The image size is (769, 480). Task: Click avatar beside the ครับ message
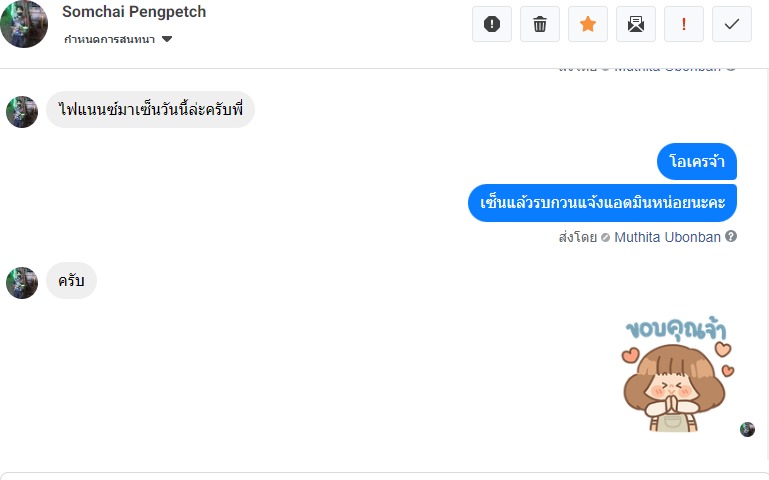(22, 283)
